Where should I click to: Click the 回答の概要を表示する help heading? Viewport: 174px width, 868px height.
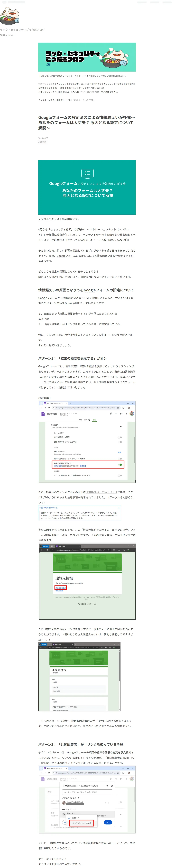tap(48, 507)
